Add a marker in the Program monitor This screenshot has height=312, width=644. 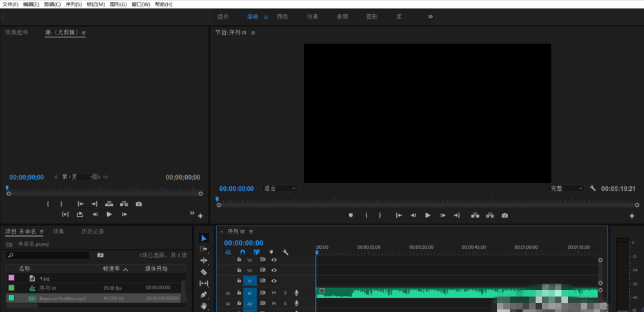pos(351,215)
